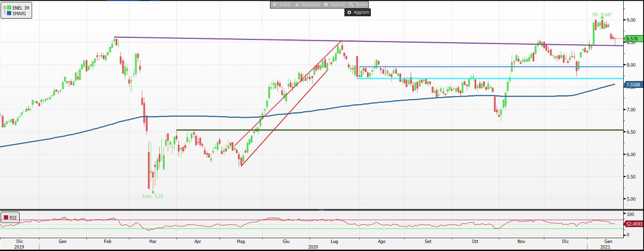644x251 pixels.
Task: Click the Ott month axis label
Action: (475, 241)
